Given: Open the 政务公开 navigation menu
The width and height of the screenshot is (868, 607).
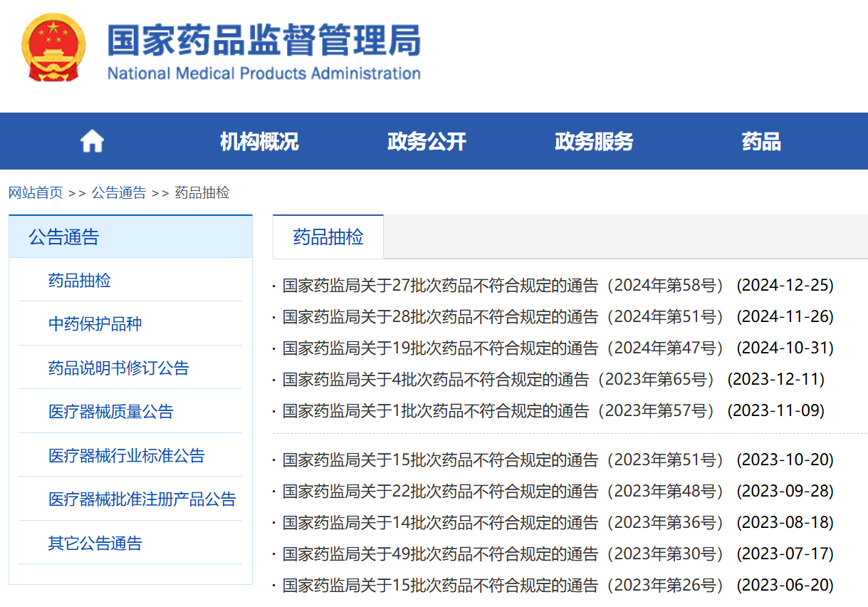Looking at the screenshot, I should 427,141.
